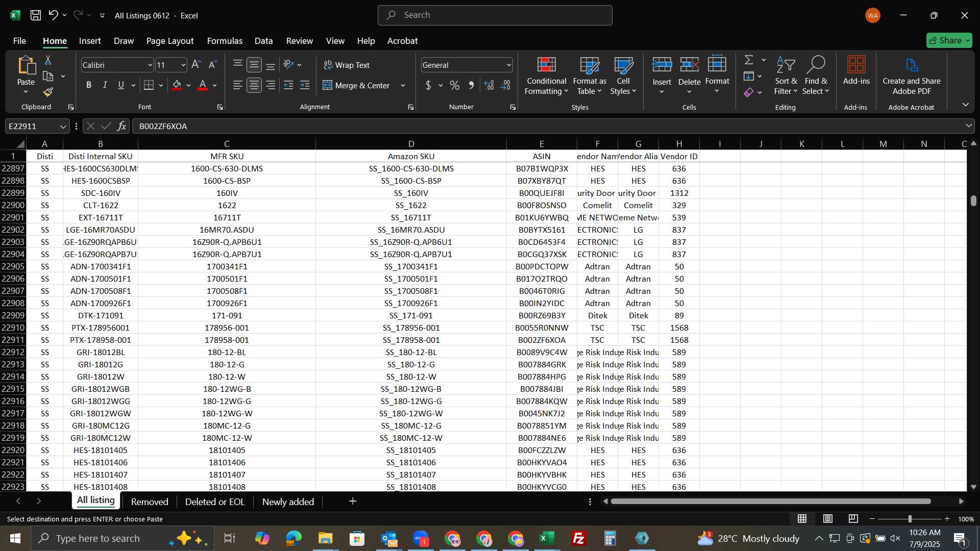980x551 pixels.
Task: Adjust the zoom slider handle
Action: 910,519
